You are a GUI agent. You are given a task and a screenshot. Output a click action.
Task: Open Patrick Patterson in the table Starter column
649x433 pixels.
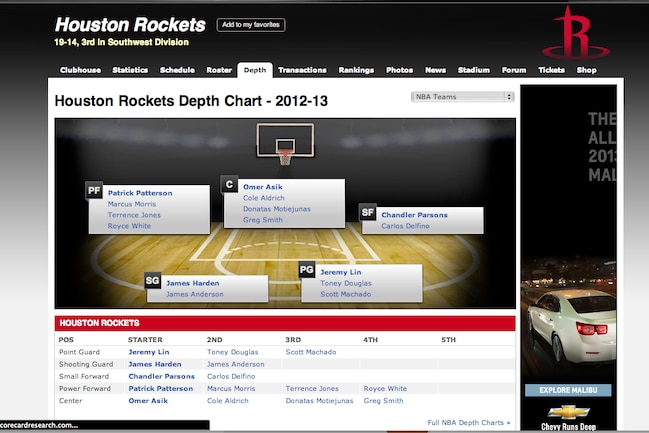[x=161, y=388]
